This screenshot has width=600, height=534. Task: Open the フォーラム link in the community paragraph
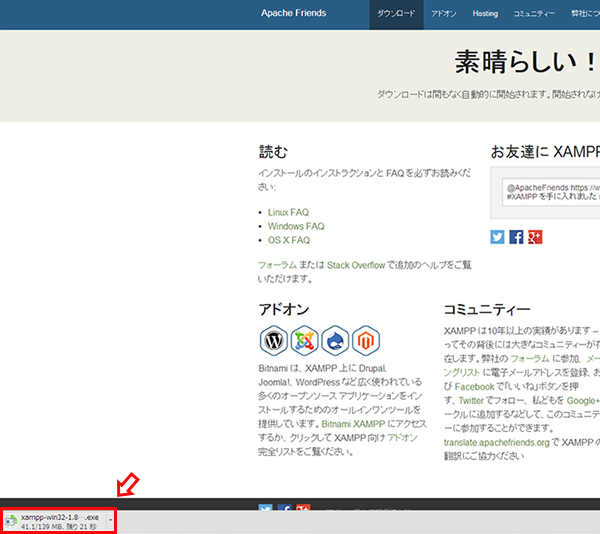click(530, 358)
